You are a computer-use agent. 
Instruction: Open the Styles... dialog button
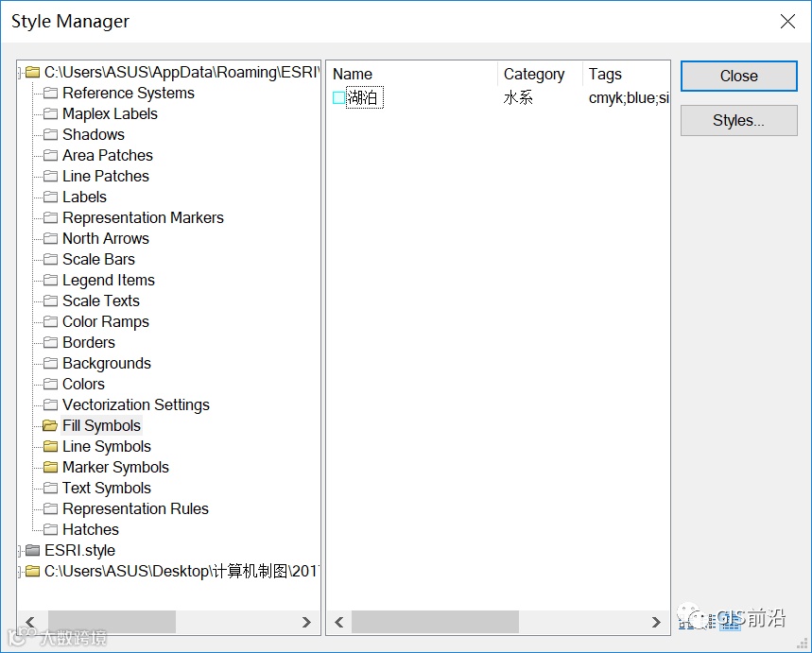(x=739, y=121)
